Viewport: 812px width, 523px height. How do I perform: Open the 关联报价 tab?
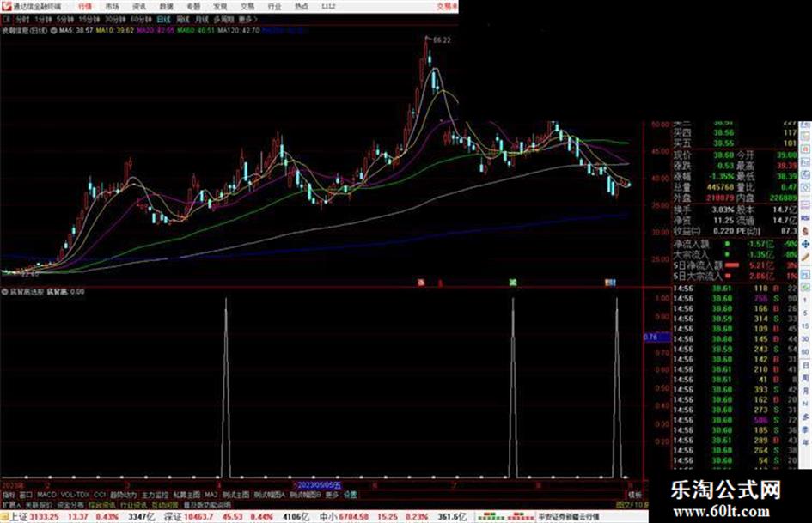point(39,504)
